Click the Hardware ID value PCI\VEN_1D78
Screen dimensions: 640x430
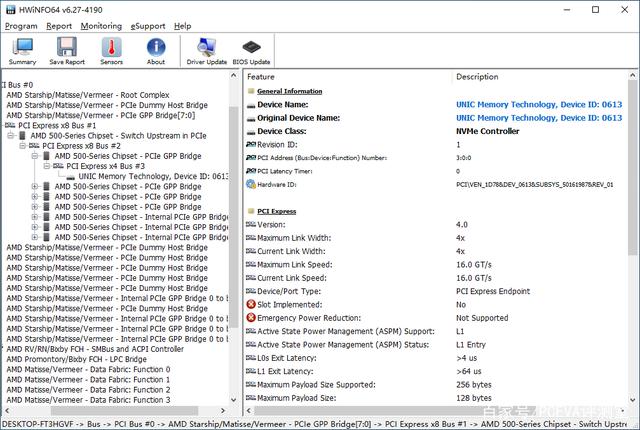coord(535,184)
